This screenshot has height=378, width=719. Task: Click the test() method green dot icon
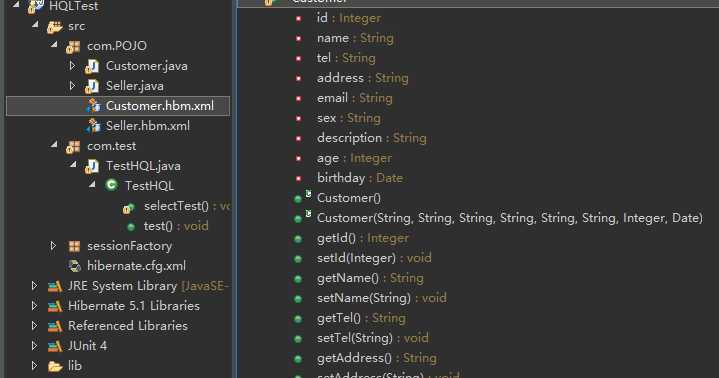tap(131, 227)
